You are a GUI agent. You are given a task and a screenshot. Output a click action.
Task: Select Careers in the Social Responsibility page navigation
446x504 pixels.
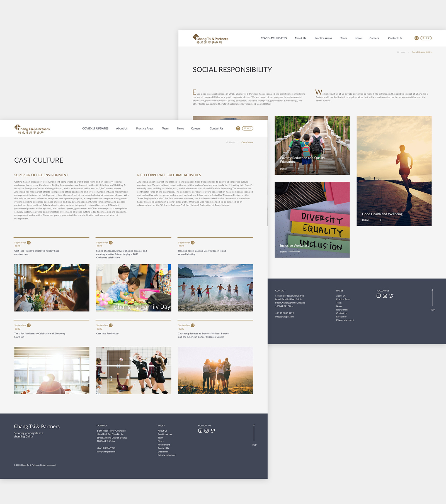pos(374,38)
